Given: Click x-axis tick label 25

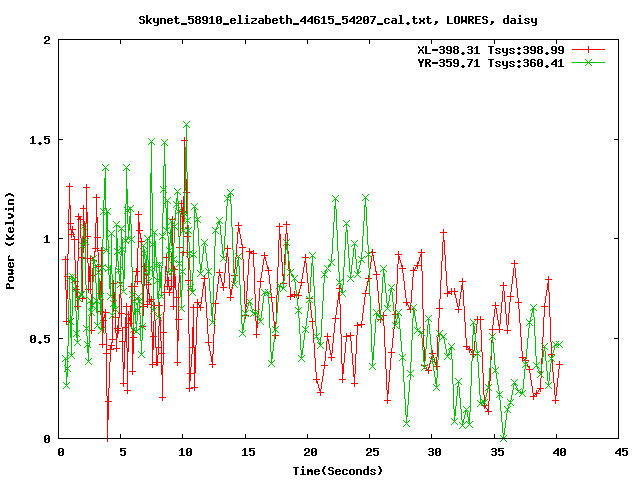Looking at the screenshot, I should [372, 452].
